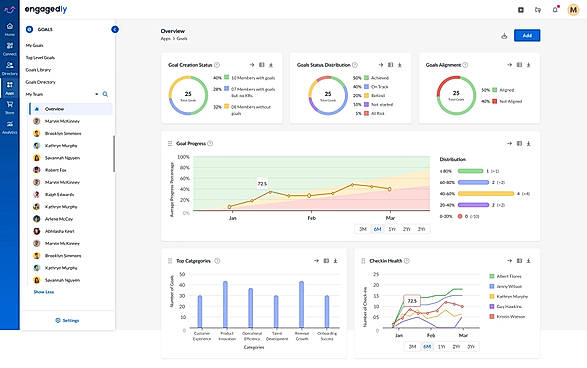Click the 40-60% yellow distribution bar
Screen dimensions: 587x368
pyautogui.click(x=486, y=194)
